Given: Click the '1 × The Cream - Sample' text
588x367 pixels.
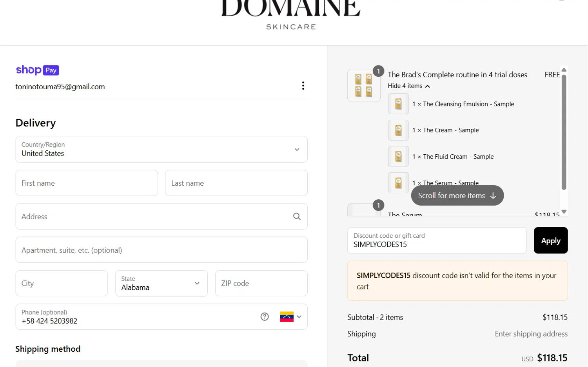Looking at the screenshot, I should [445, 130].
